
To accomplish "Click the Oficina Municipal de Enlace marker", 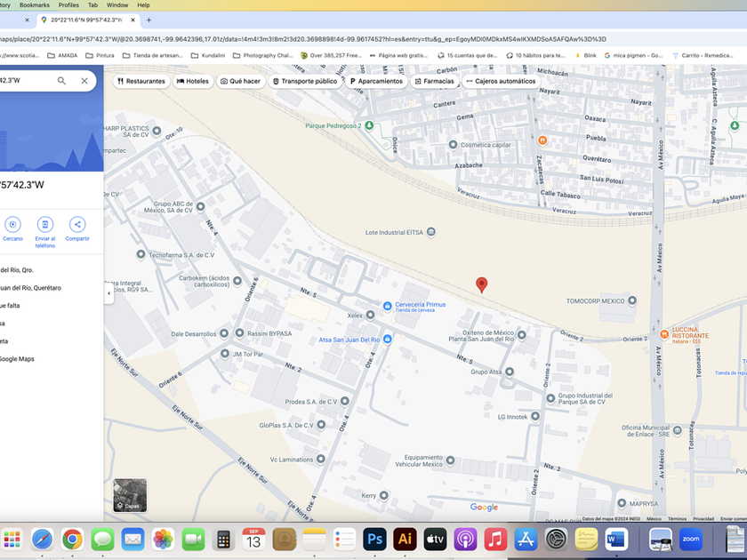I will tap(677, 430).
